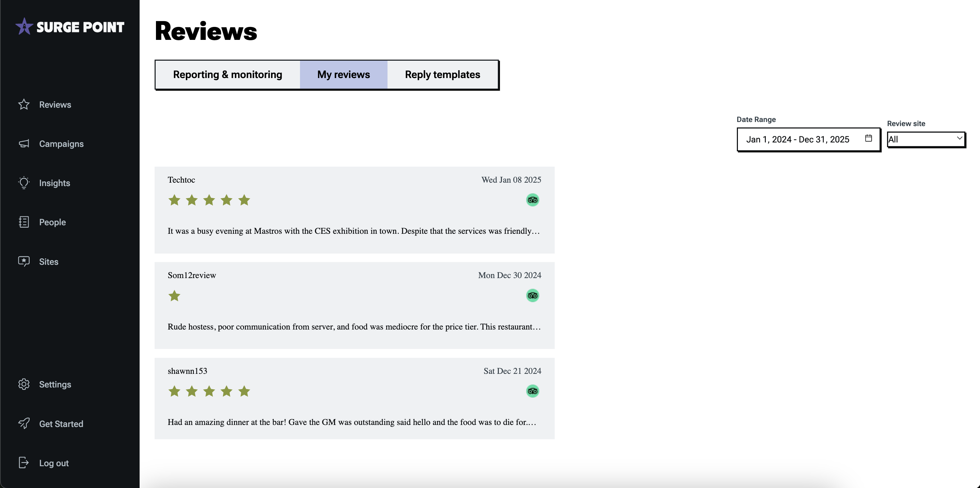Switch to Reporting & monitoring tab
The width and height of the screenshot is (980, 488).
coord(227,75)
